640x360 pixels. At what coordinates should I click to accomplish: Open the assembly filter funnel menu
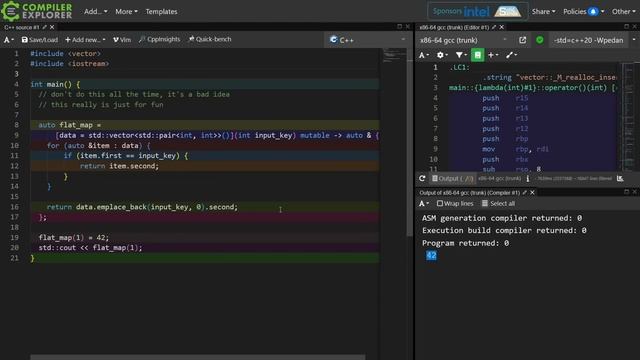click(461, 55)
